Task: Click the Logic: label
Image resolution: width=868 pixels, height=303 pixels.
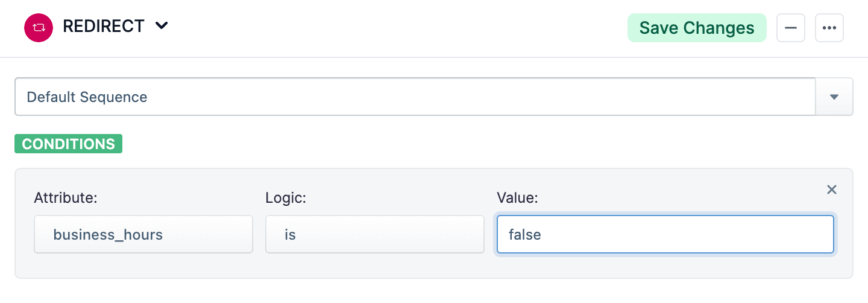Action: 286,198
